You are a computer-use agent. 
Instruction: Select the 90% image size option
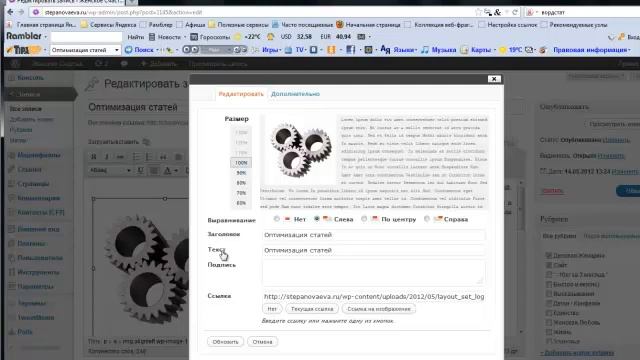pyautogui.click(x=241, y=173)
